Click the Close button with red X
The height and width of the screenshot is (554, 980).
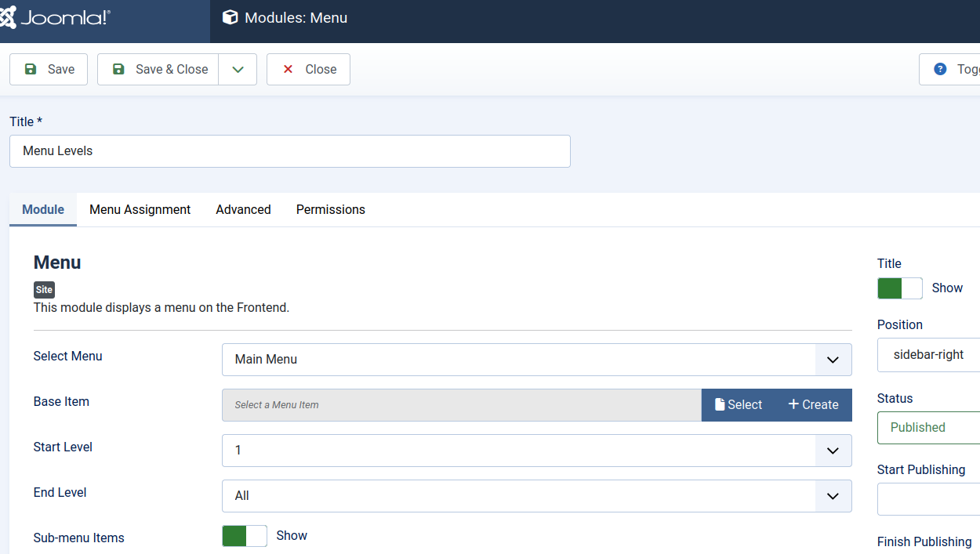(308, 69)
